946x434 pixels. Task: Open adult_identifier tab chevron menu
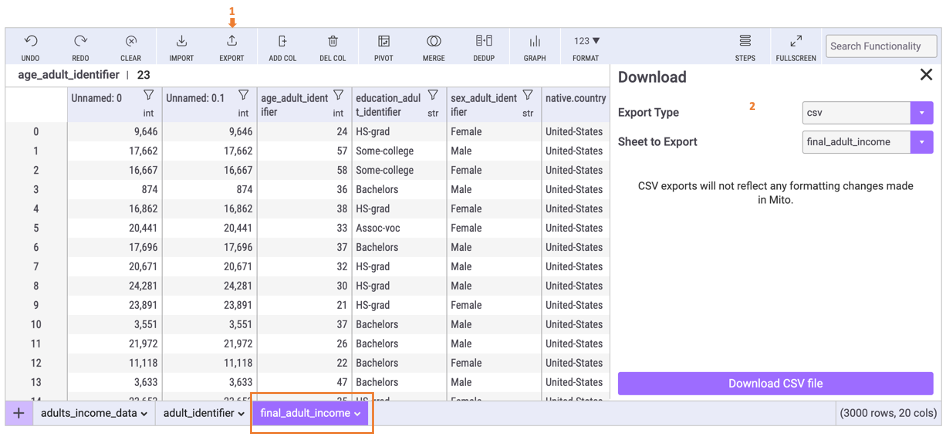[241, 414]
